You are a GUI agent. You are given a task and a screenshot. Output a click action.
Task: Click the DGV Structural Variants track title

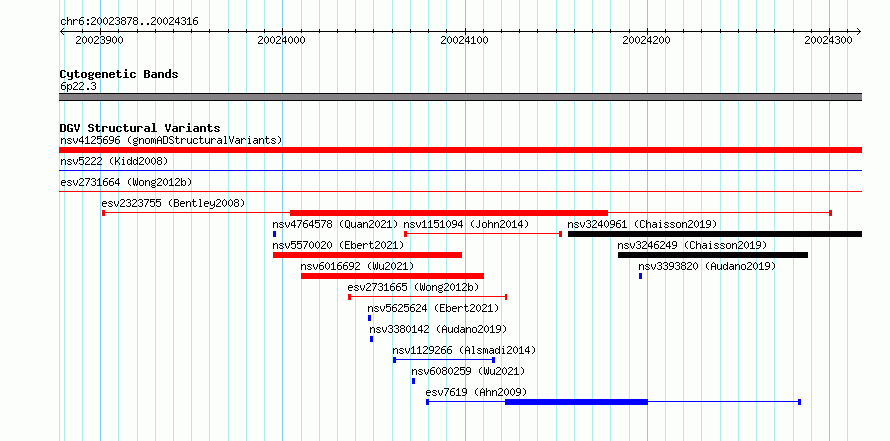140,128
